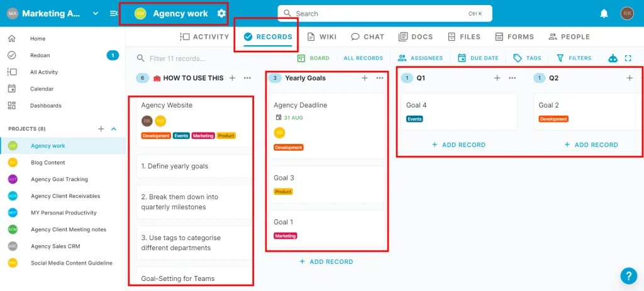
Task: Open the three-dot menu for Q1 column
Action: click(x=512, y=78)
